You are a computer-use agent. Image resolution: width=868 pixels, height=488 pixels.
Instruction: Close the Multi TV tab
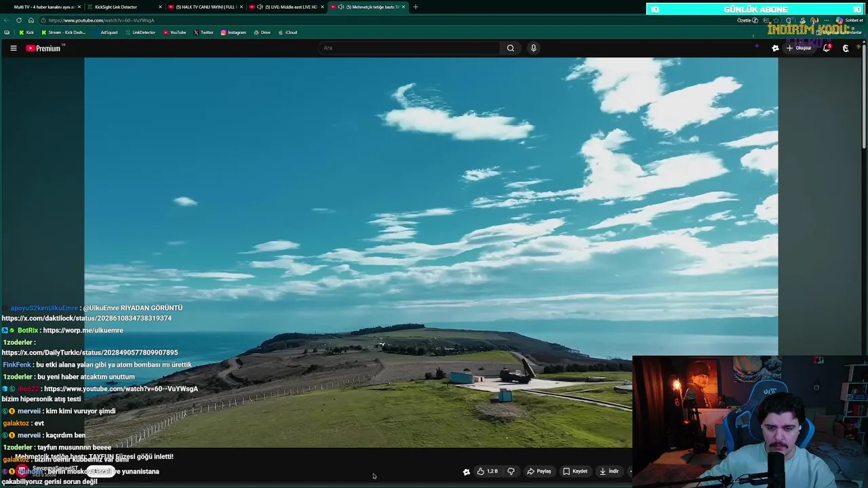79,7
